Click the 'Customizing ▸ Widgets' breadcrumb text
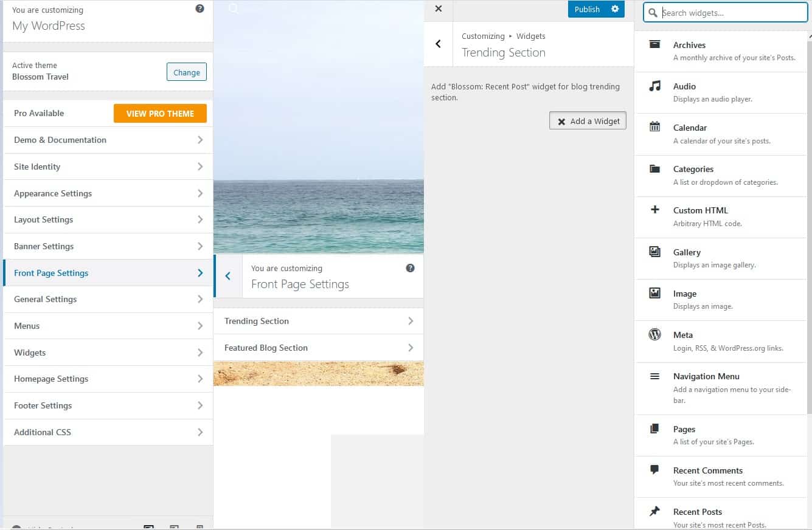 504,36
